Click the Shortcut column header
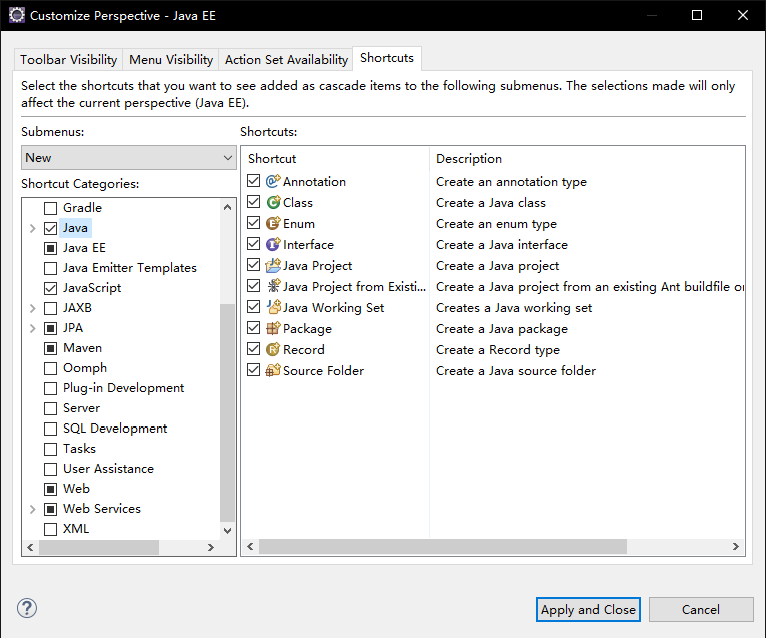Viewport: 766px width, 638px height. point(335,158)
